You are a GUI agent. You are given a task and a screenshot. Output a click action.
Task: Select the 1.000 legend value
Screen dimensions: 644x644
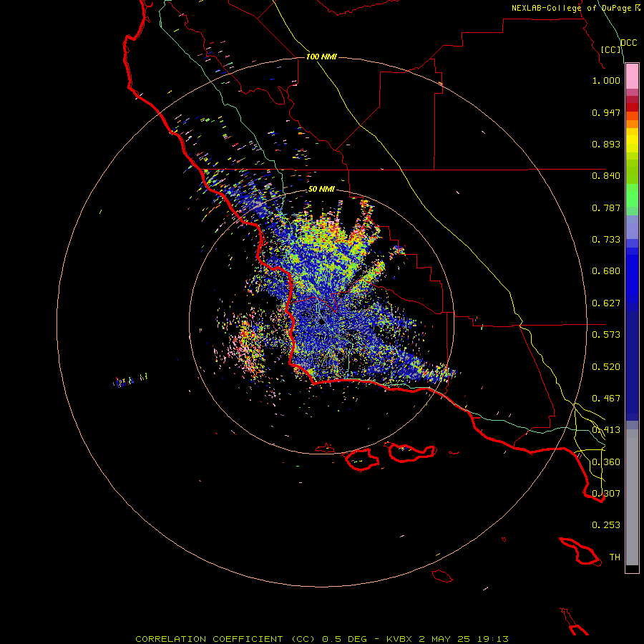click(606, 80)
